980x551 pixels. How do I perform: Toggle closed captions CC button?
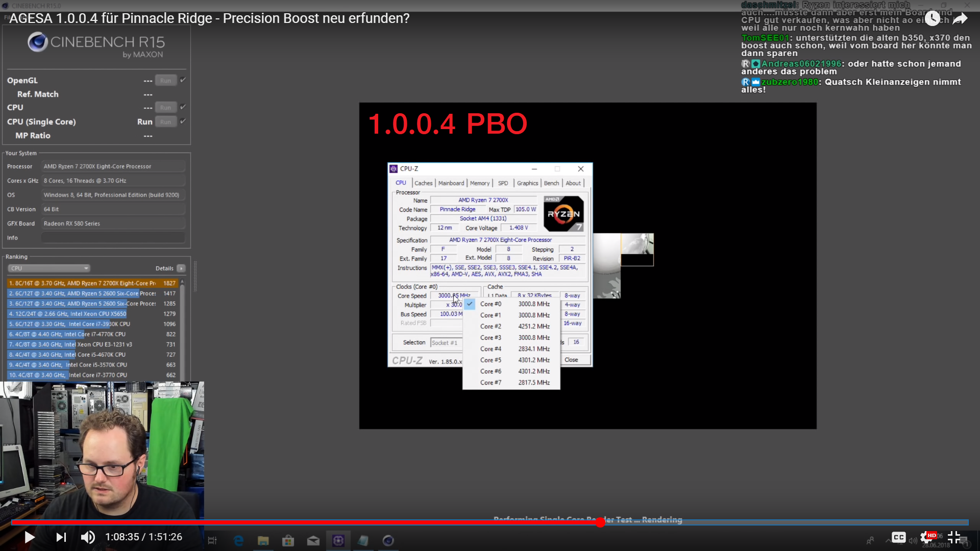pyautogui.click(x=899, y=537)
